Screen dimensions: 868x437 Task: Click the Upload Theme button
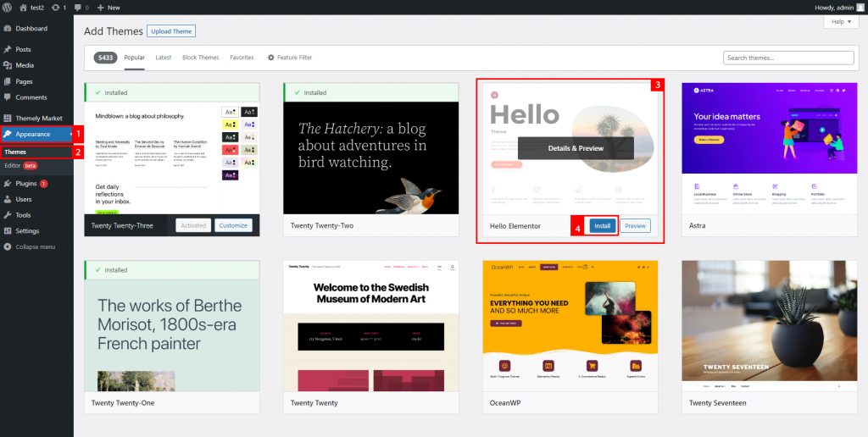[171, 31]
